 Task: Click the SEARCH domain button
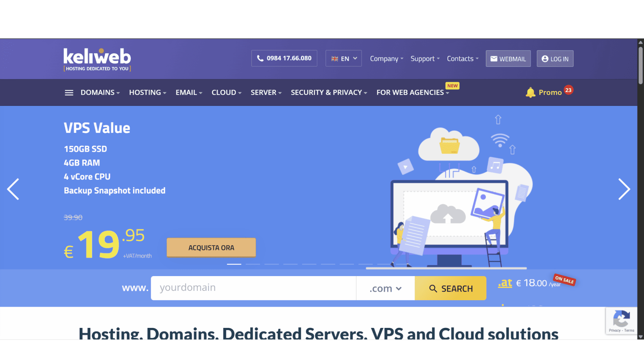click(x=450, y=288)
